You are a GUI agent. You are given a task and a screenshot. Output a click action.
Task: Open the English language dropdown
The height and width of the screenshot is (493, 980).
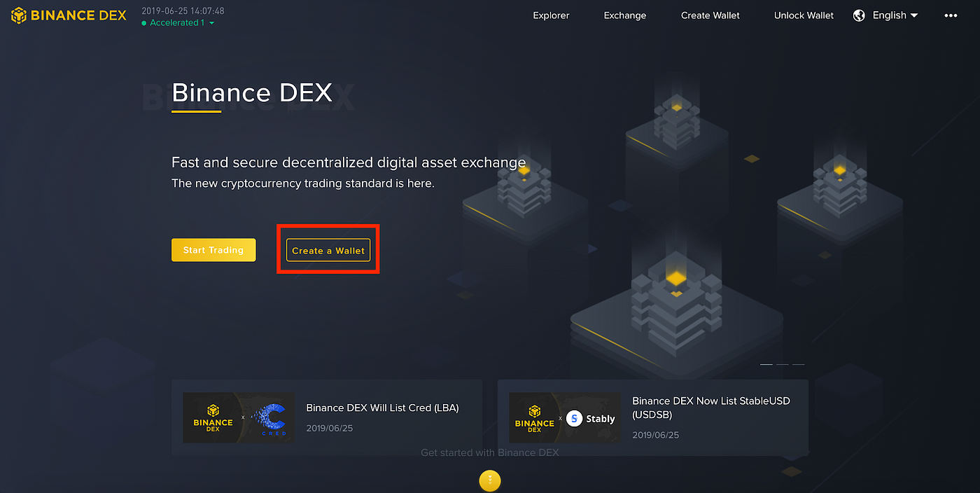[x=890, y=15]
